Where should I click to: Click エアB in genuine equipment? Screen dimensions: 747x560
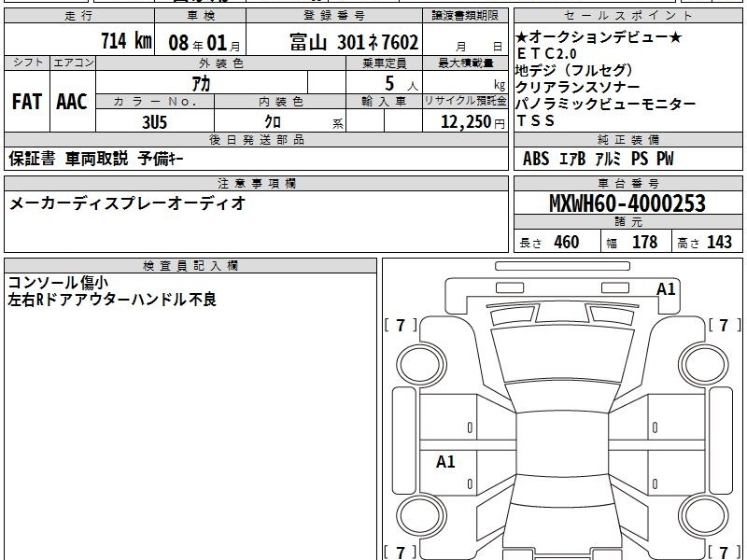[x=572, y=159]
